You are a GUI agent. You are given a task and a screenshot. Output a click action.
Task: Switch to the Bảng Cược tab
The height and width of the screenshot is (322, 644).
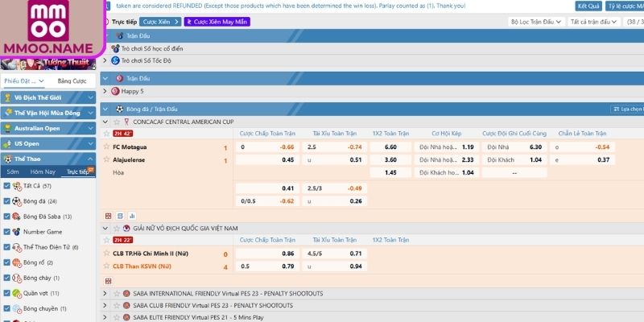pyautogui.click(x=72, y=81)
